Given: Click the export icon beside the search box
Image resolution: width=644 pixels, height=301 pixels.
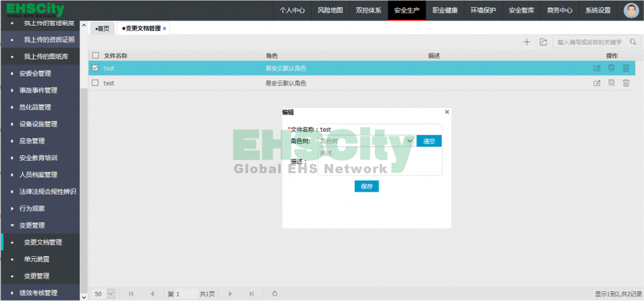Looking at the screenshot, I should (543, 42).
